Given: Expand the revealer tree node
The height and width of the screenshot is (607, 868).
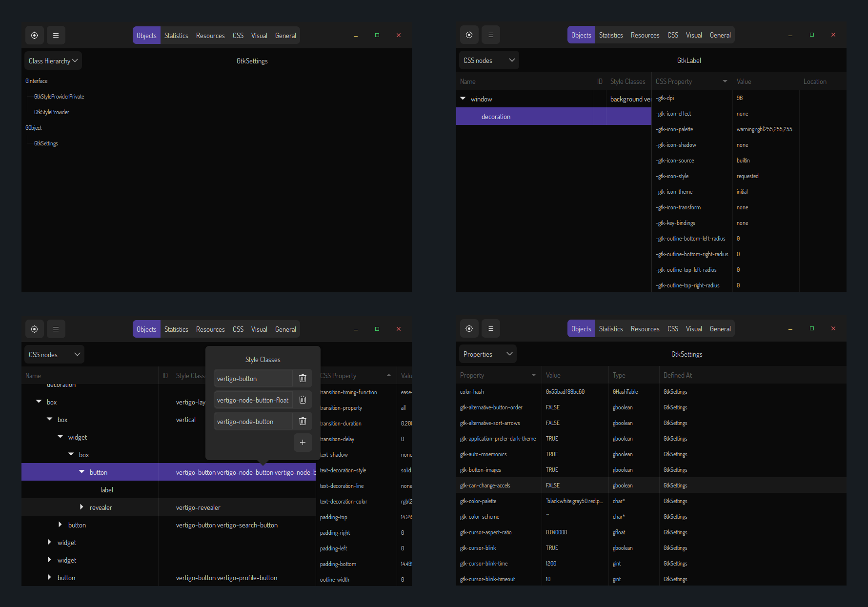Looking at the screenshot, I should pyautogui.click(x=81, y=507).
